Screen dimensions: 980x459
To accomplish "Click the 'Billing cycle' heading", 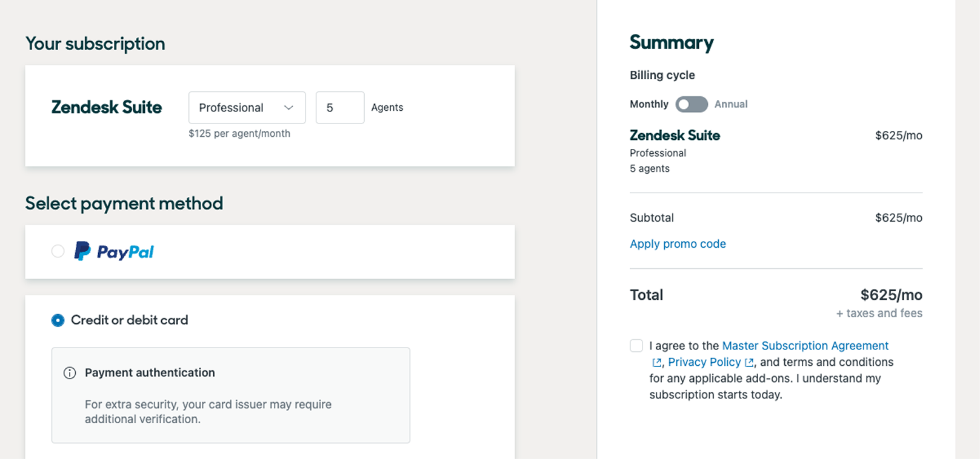I will click(x=662, y=75).
